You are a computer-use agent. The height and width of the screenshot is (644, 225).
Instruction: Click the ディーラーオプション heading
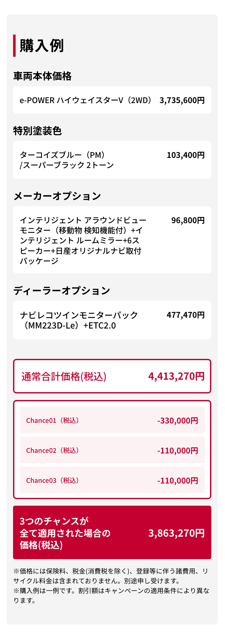click(x=62, y=291)
